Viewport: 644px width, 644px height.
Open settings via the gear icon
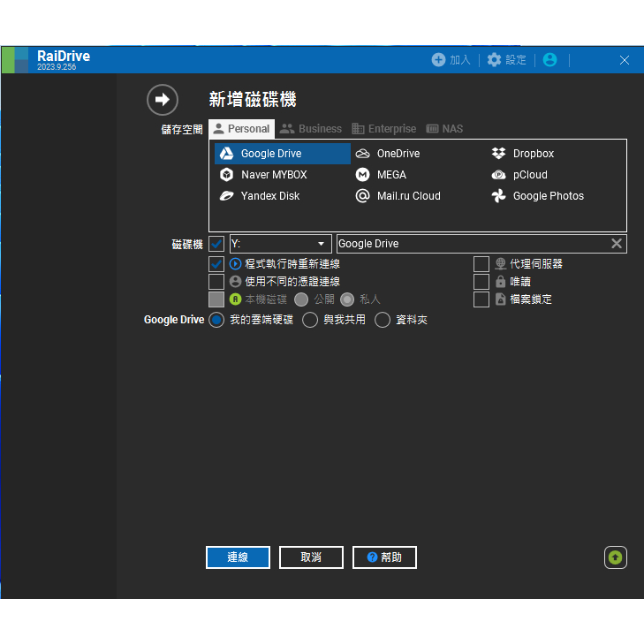pyautogui.click(x=494, y=60)
